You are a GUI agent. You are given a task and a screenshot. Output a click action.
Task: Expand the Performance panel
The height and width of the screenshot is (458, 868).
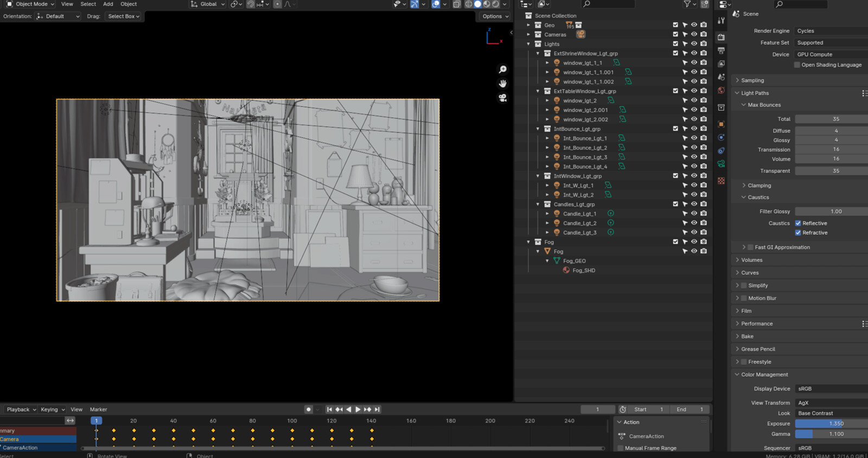(757, 323)
